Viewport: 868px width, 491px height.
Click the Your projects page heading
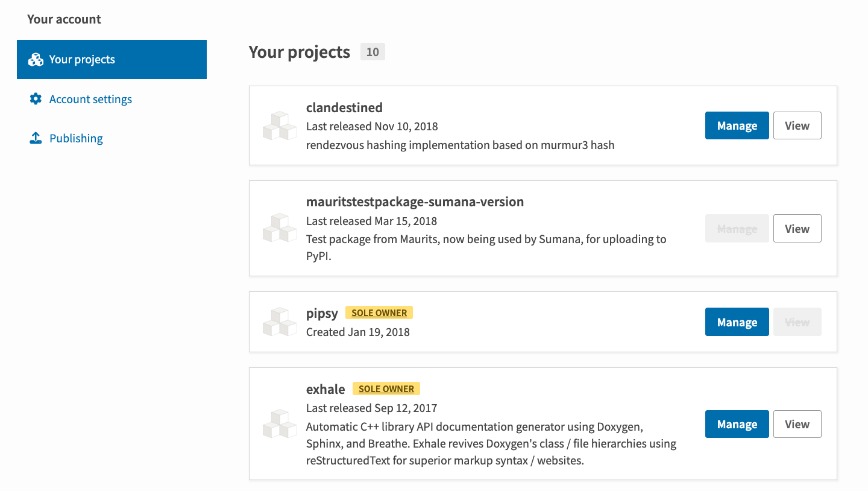pos(300,52)
